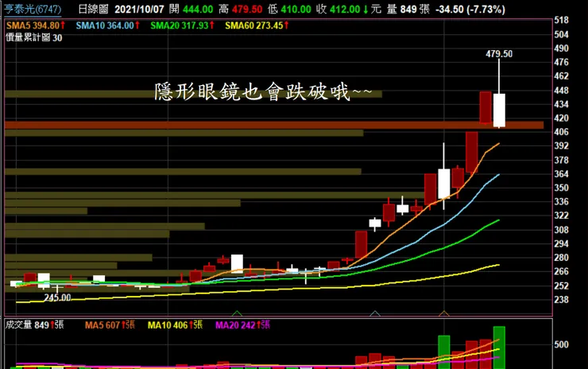Click the 336 price axis label
This screenshot has width=588, height=369.
(x=561, y=201)
